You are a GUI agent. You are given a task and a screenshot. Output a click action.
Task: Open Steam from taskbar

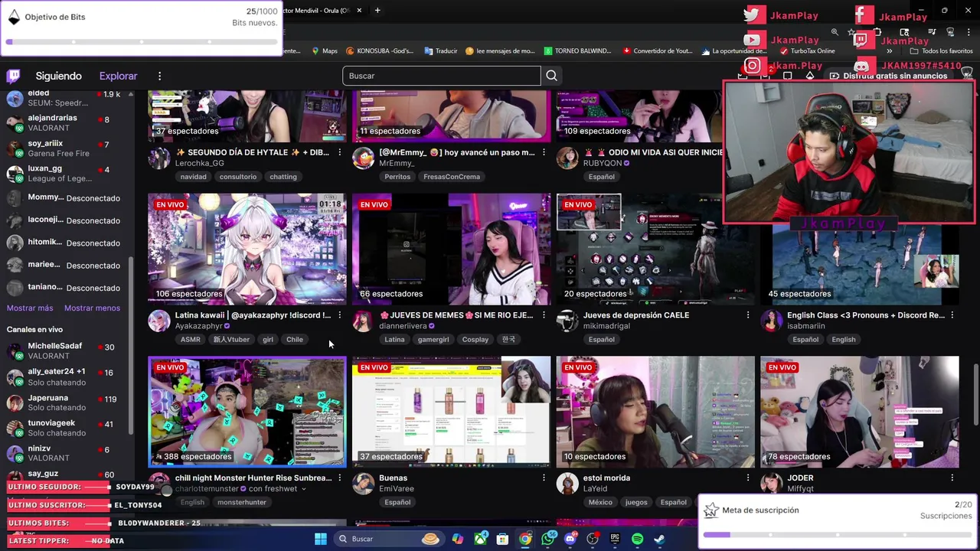pos(659,539)
